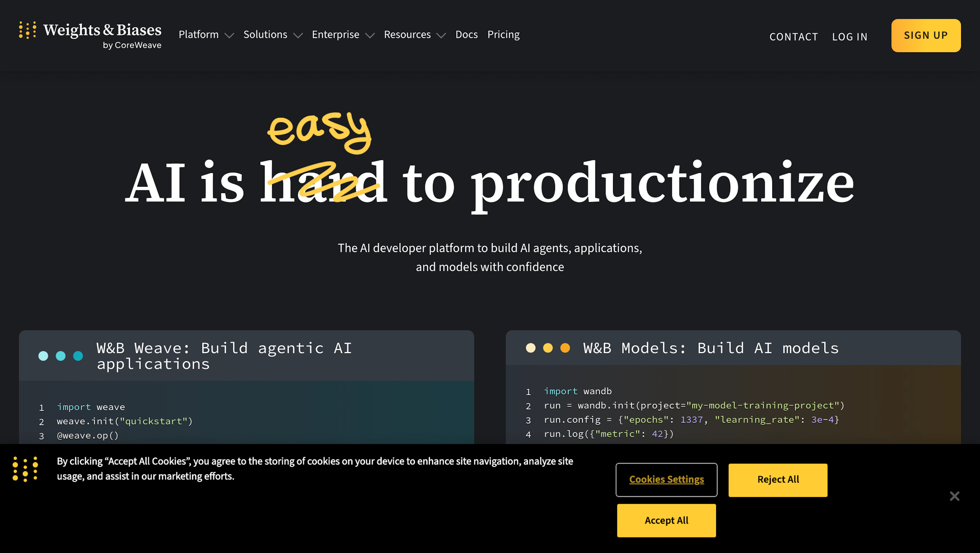The height and width of the screenshot is (553, 980).
Task: Click the CONTACT link
Action: tap(794, 37)
